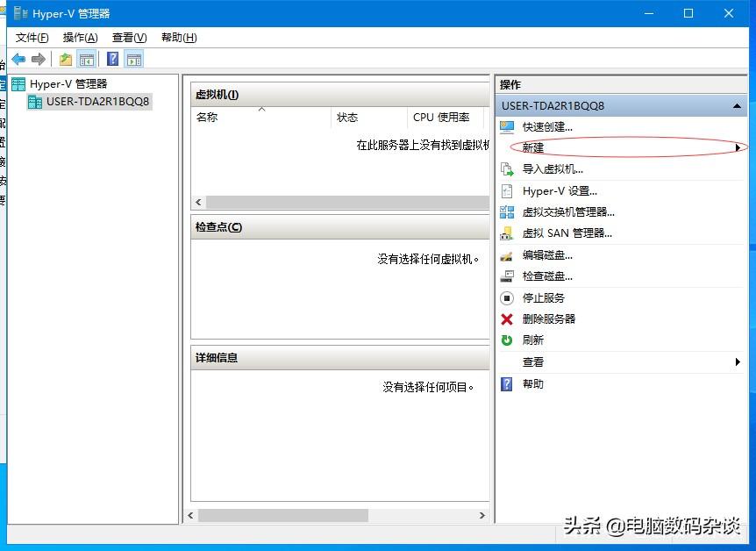The image size is (756, 551).
Task: Click the 虚拟交换机管理器 icon
Action: coord(509,212)
